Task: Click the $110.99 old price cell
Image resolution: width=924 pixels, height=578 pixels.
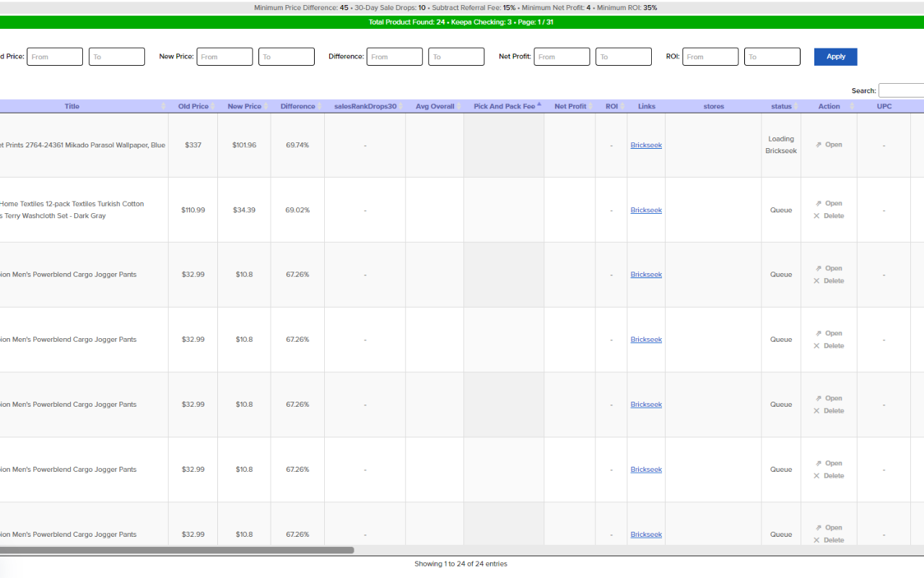Action: point(193,210)
